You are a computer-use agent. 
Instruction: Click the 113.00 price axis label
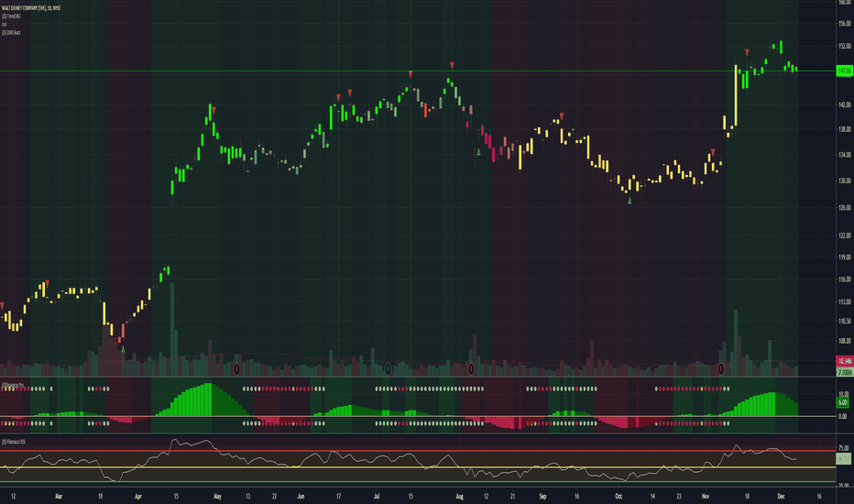pyautogui.click(x=845, y=301)
